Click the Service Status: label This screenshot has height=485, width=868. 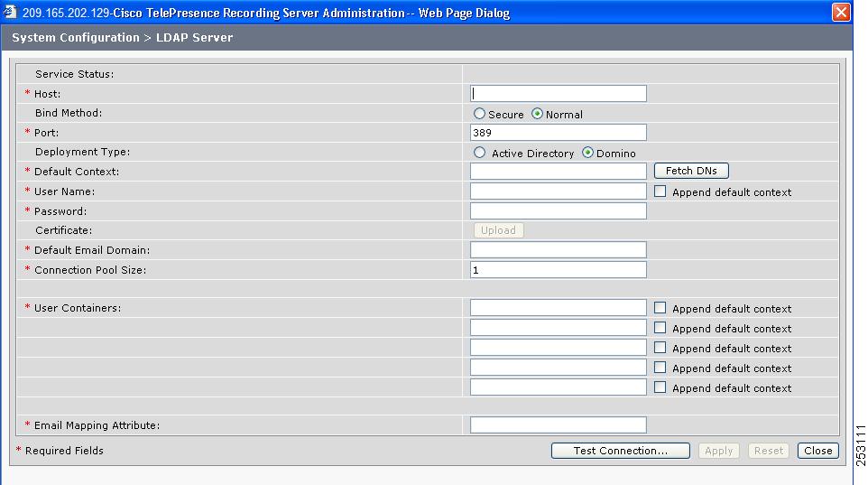74,74
